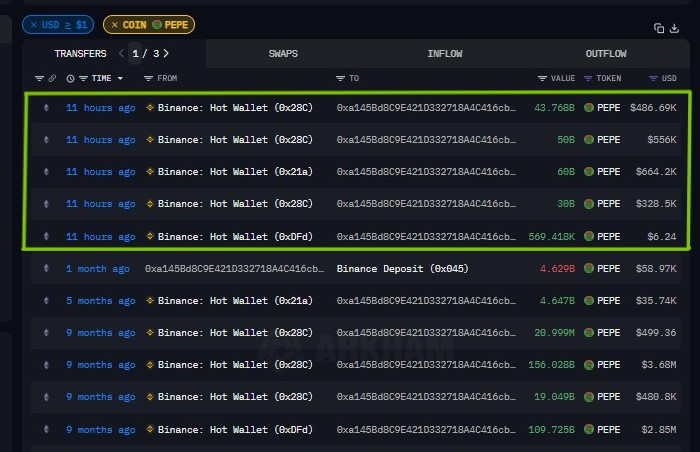Click the download icon at top right

(672, 28)
